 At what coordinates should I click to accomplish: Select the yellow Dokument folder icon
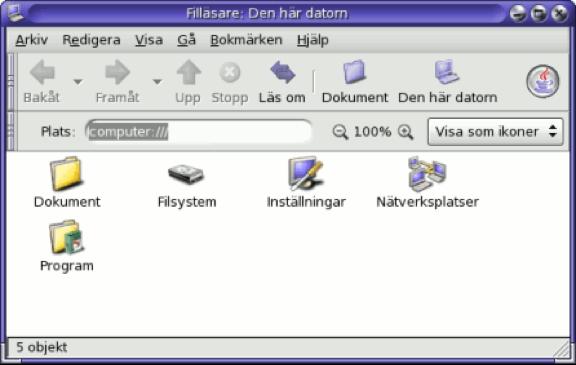click(66, 173)
